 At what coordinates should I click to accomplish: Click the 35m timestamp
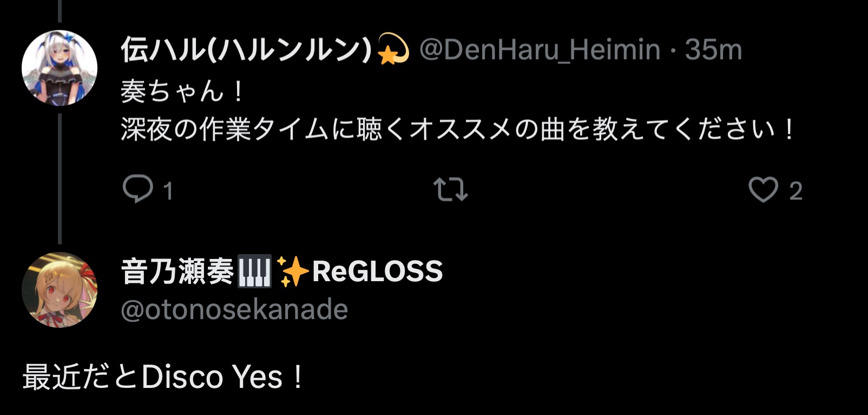click(x=713, y=50)
